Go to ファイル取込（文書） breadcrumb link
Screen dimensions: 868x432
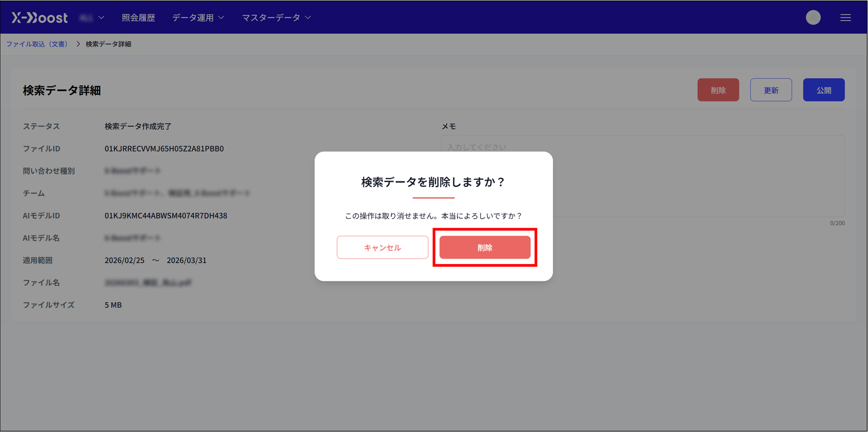37,44
